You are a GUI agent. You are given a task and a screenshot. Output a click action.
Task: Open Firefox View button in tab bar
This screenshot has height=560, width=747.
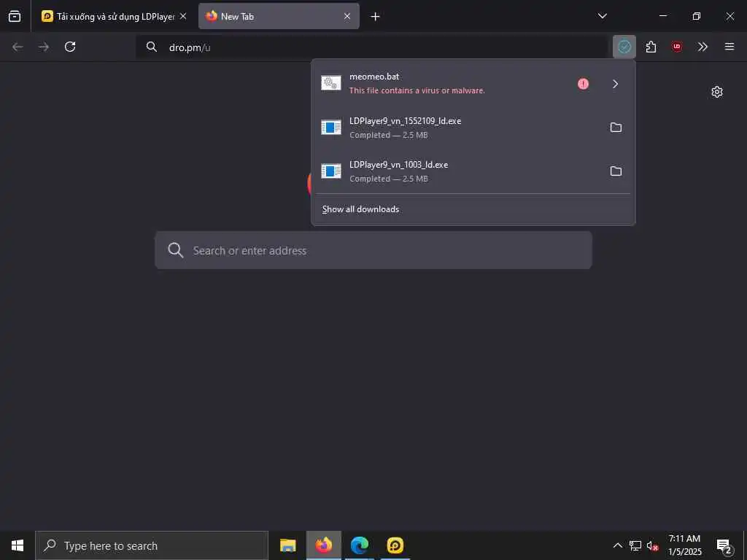[x=15, y=16]
